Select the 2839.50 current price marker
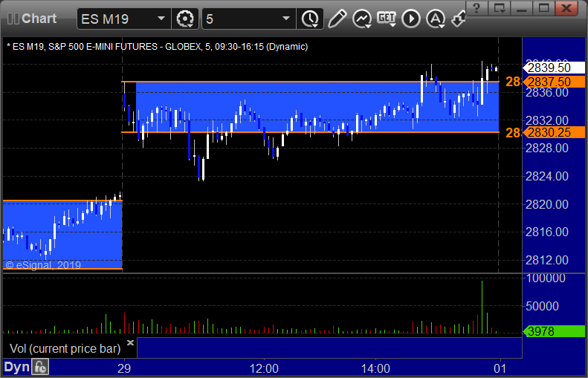This screenshot has height=378, width=588. (554, 68)
